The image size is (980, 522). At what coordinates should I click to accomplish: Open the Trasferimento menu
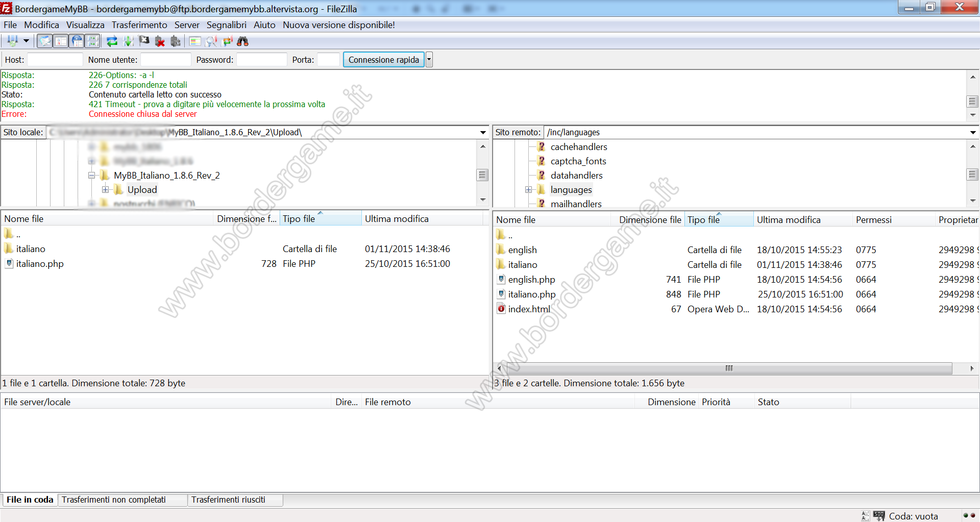[139, 25]
